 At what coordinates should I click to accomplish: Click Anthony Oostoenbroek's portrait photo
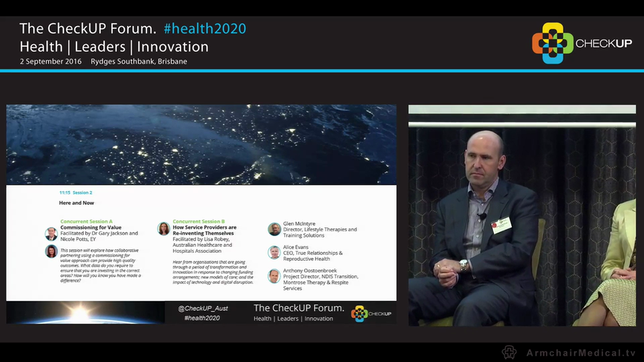[274, 276]
